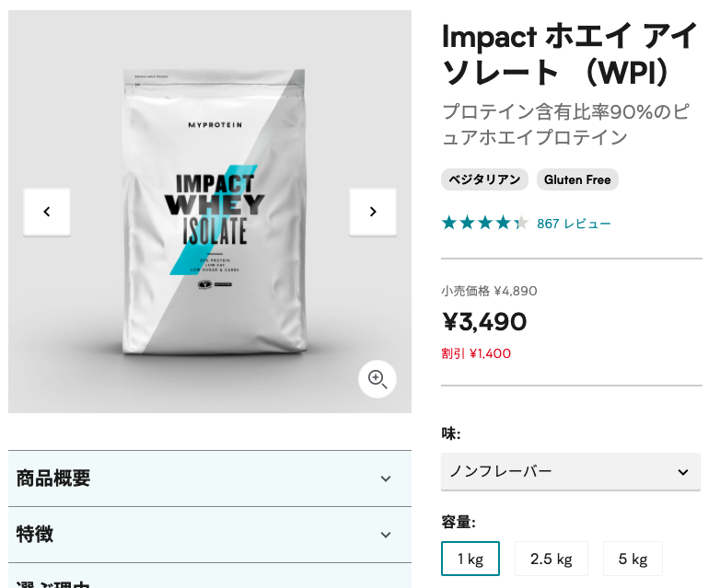Click the star rating icons
This screenshot has height=588, width=720.
pos(485,224)
